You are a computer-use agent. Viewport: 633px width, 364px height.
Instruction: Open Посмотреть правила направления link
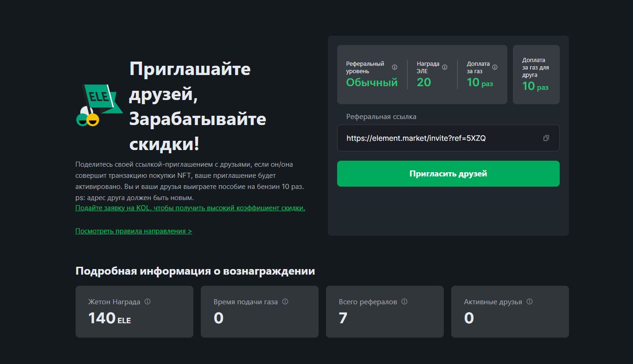tap(134, 231)
